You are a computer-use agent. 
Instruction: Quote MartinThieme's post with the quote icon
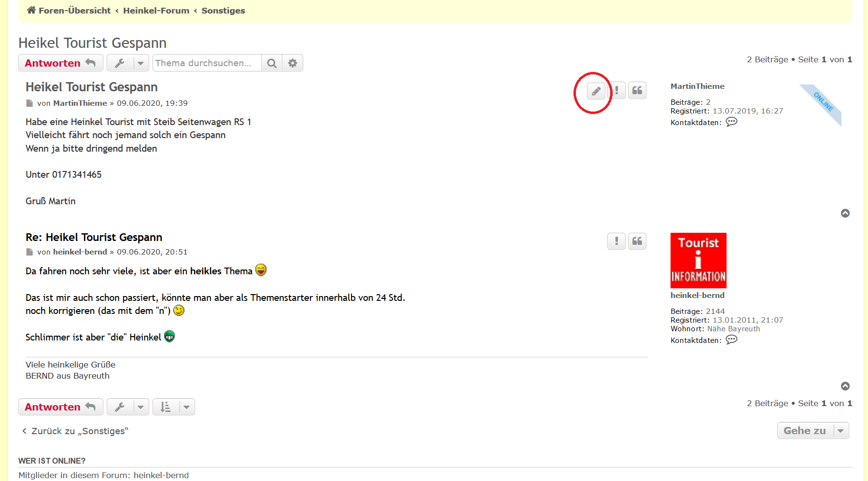(x=637, y=91)
